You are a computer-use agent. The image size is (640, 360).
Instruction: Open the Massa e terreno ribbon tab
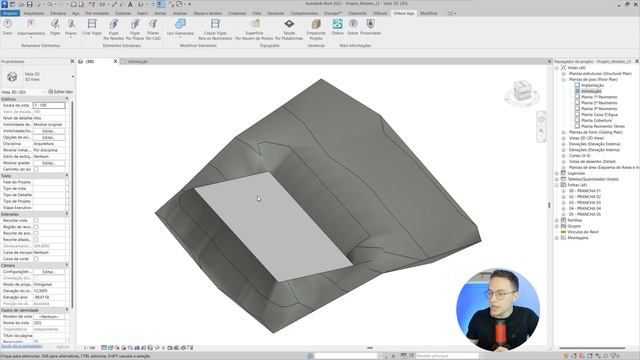tap(207, 13)
